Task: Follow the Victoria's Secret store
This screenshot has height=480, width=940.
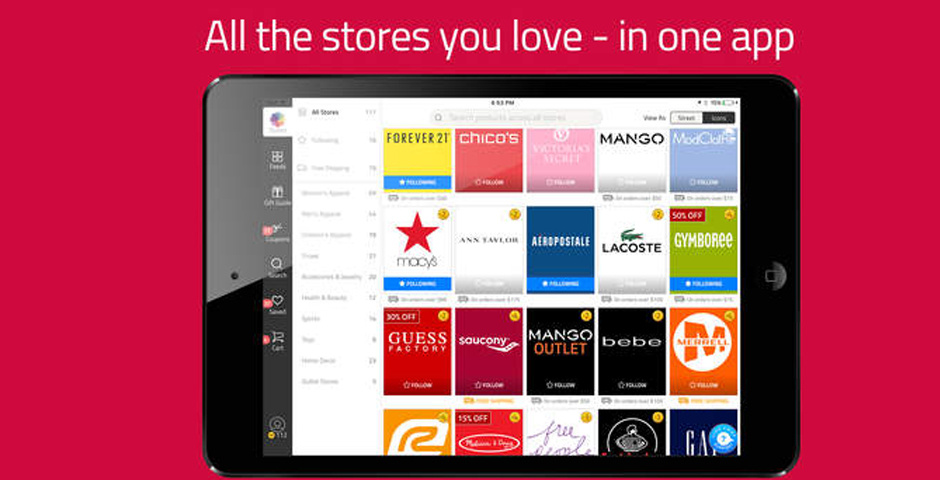Action: [x=561, y=182]
